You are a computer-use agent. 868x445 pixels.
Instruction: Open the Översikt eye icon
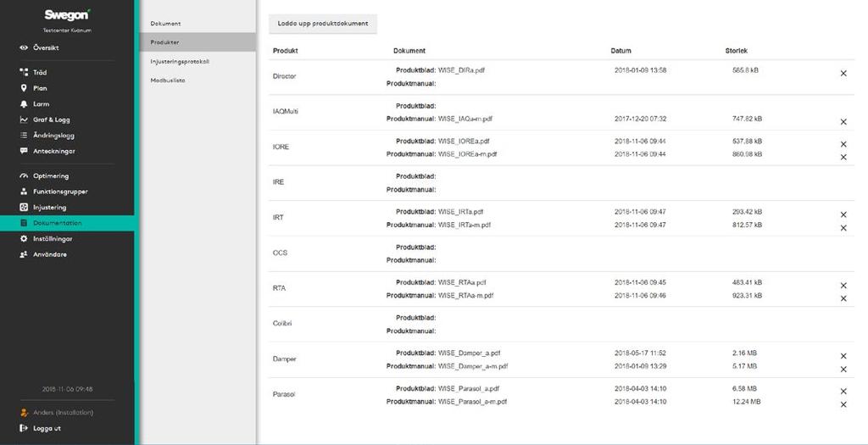point(24,47)
